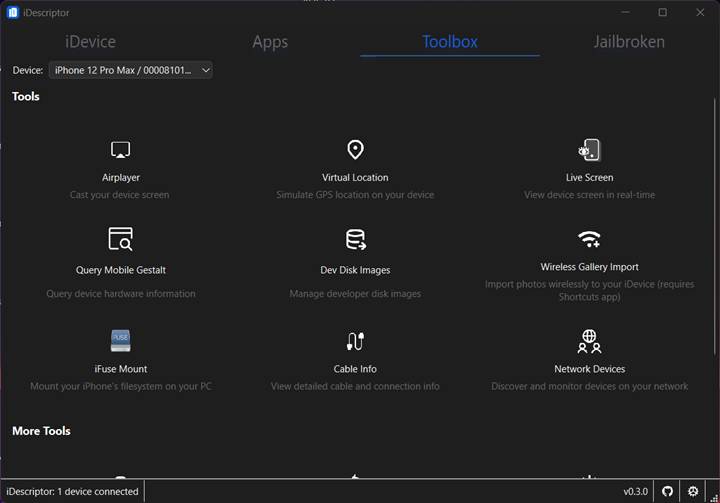Click the Virtual Location label
Screen dimensions: 720x503
[x=355, y=177]
